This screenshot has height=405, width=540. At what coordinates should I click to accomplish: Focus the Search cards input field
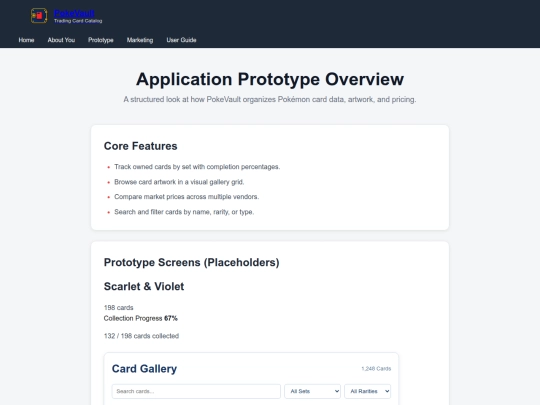click(x=196, y=391)
